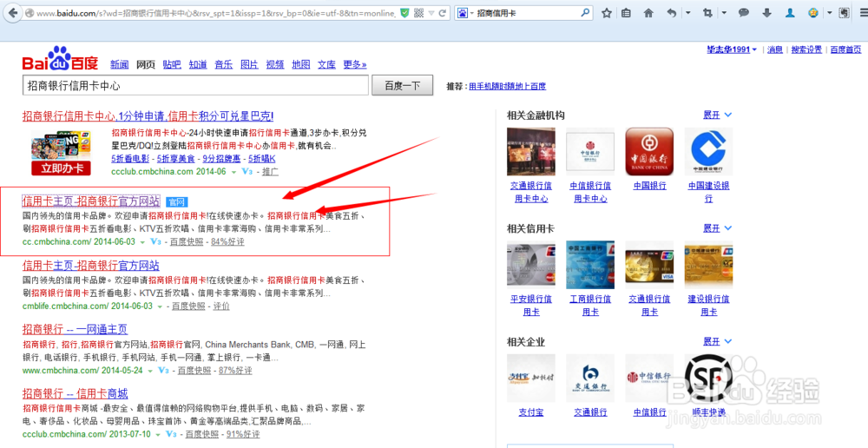Open the address bar history dropdown arrow
The width and height of the screenshot is (868, 448).
pyautogui.click(x=431, y=13)
